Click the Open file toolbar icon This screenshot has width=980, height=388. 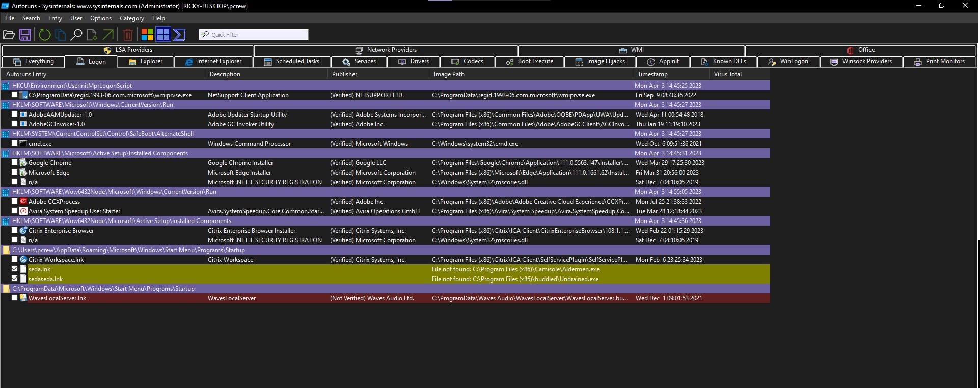(9, 35)
